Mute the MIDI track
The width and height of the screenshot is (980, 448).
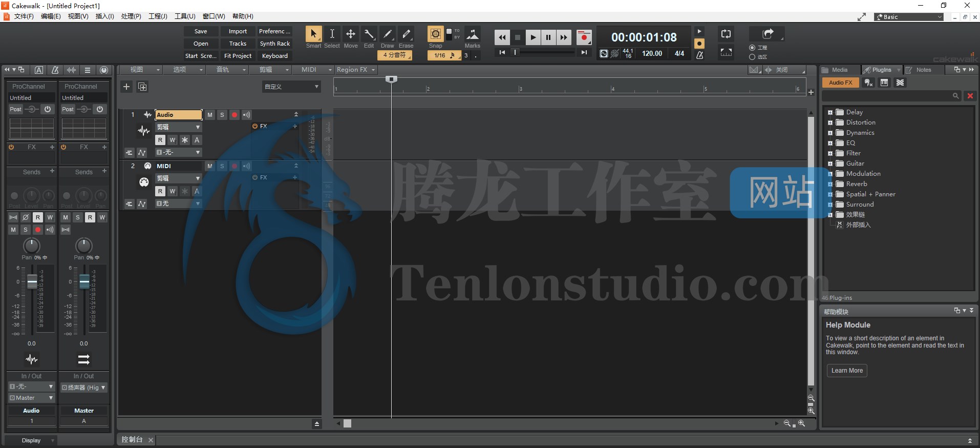point(210,166)
